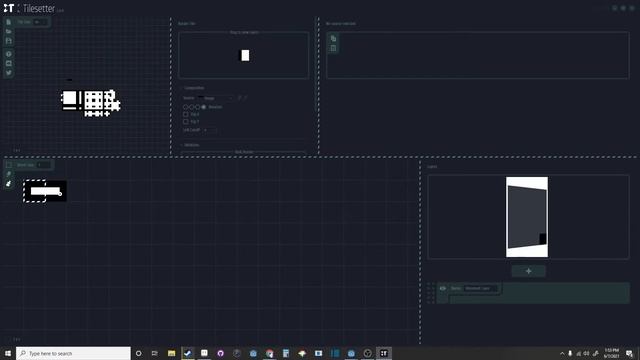The height and width of the screenshot is (360, 640).
Task: Click the copy icon in the source tiles panel
Action: tap(333, 38)
